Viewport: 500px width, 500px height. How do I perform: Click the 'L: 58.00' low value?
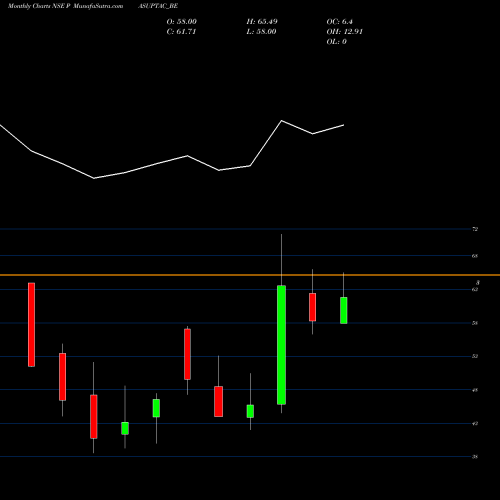(261, 32)
